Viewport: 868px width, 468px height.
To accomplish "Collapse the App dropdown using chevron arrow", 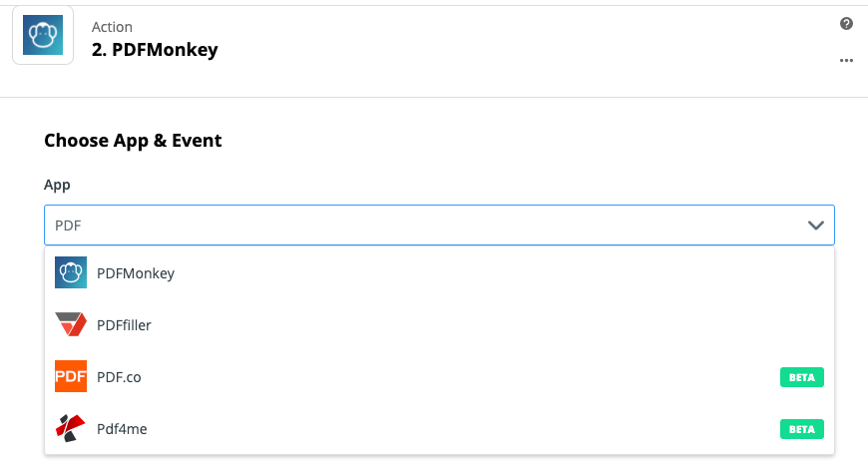I will (x=815, y=226).
